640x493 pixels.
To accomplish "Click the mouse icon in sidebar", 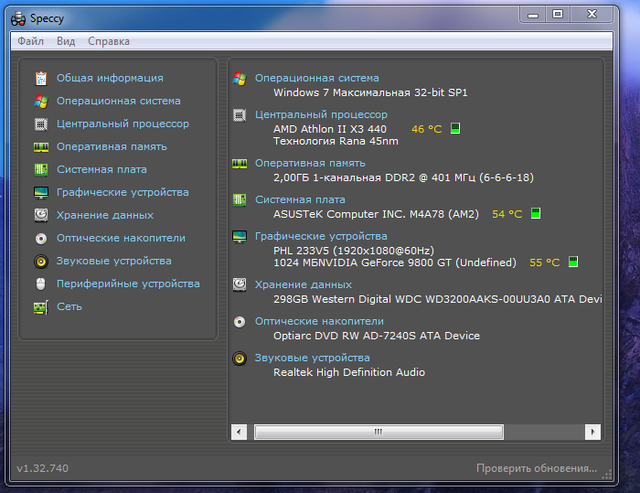I will [41, 284].
